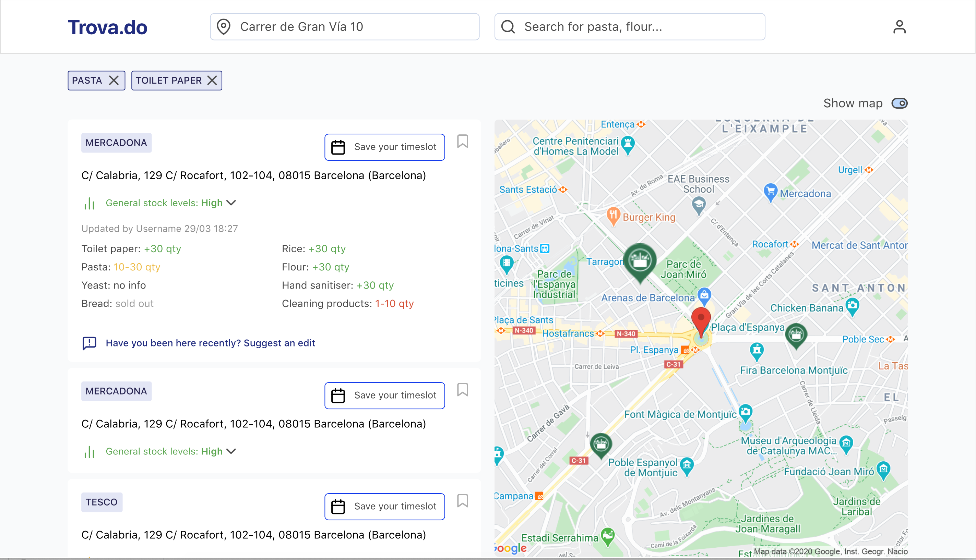The width and height of the screenshot is (976, 560).
Task: Click Rocafort metro station icon
Action: click(x=794, y=244)
